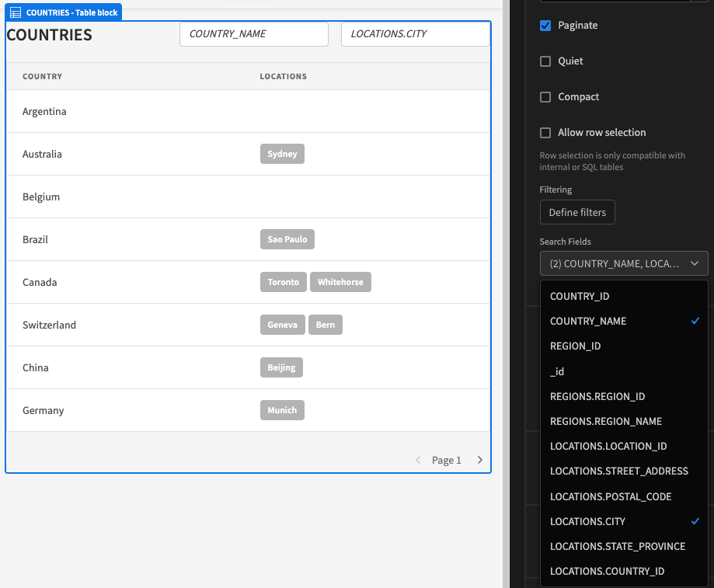Screen dimensions: 714x588
Task: Go to next page arrow
Action: 479,460
